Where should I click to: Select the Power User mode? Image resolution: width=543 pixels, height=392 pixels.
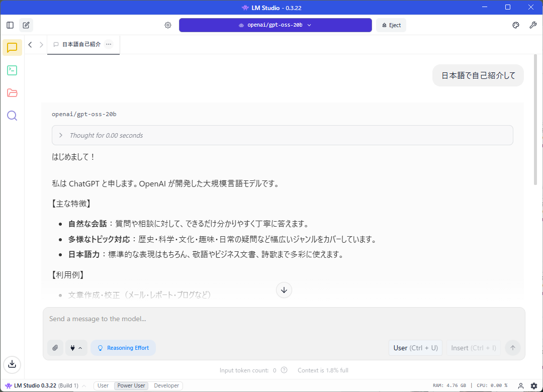[131, 385]
